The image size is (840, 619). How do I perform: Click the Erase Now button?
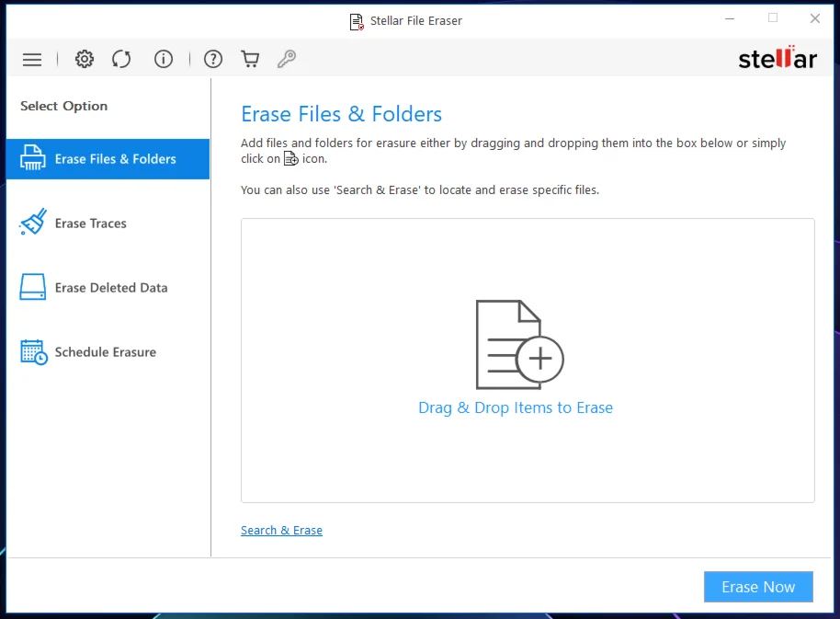point(758,587)
